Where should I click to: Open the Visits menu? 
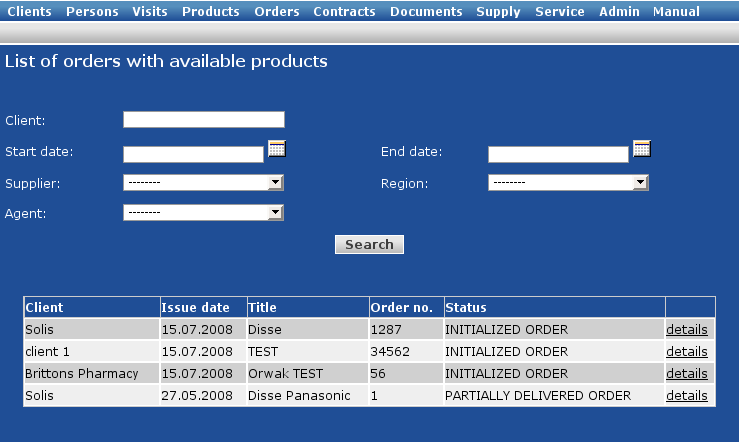[x=150, y=11]
